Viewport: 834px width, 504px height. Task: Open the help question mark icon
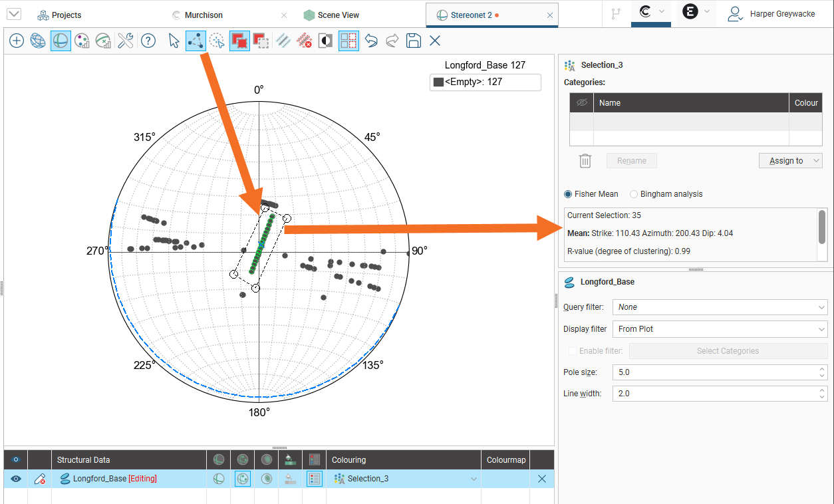148,41
